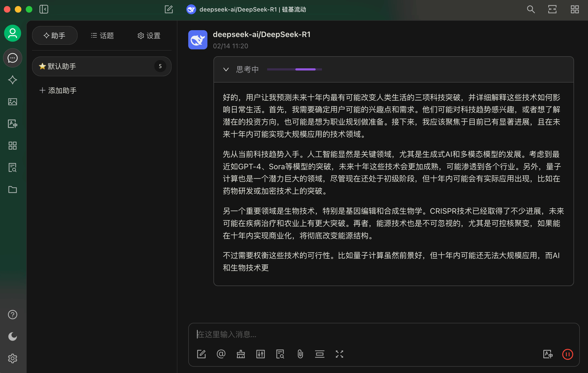Viewport: 588px width, 373px height.
Task: Pause the response generation
Action: (x=567, y=354)
